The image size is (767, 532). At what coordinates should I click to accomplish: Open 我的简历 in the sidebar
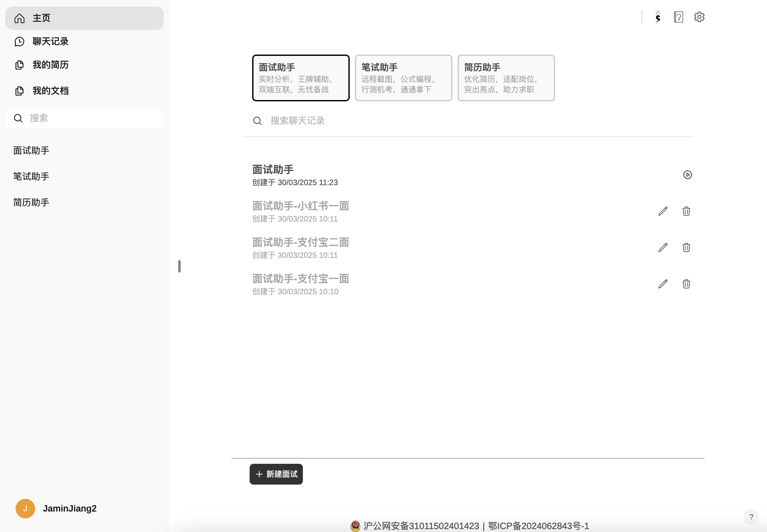coord(50,65)
